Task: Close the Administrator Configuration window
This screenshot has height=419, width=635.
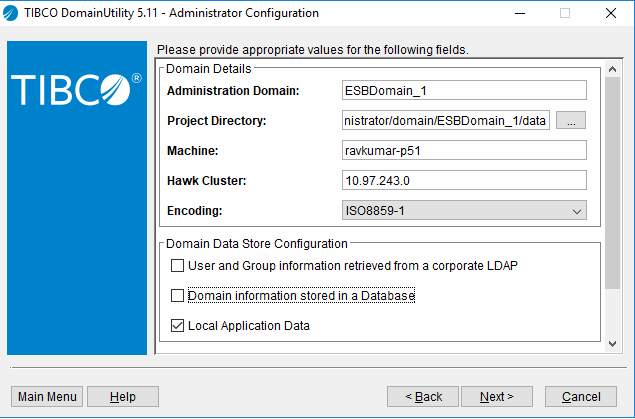Action: click(x=610, y=14)
